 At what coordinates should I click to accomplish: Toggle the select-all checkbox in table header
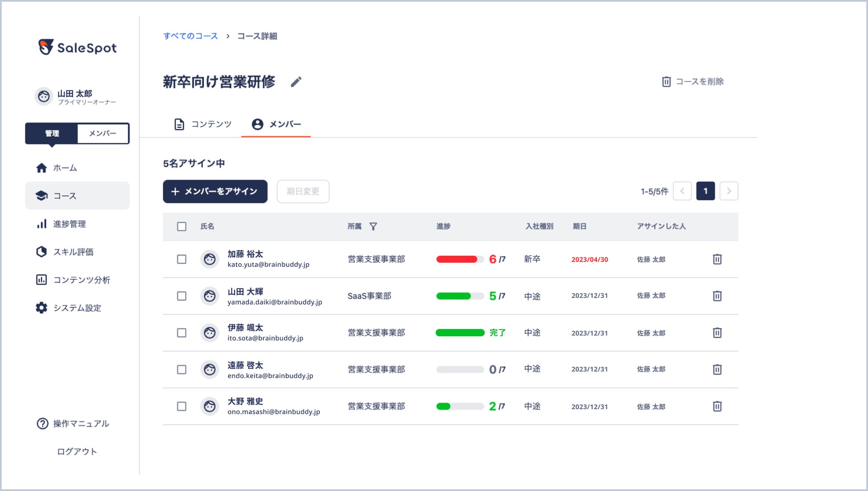point(182,226)
